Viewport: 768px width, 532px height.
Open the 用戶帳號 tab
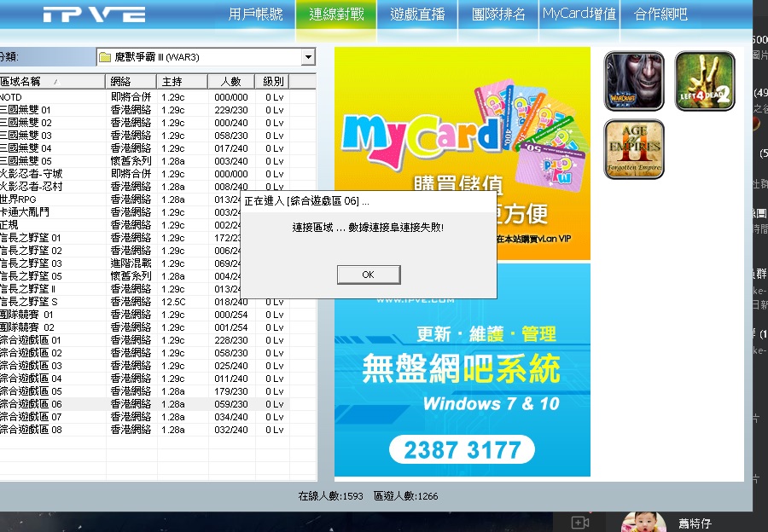coord(256,14)
